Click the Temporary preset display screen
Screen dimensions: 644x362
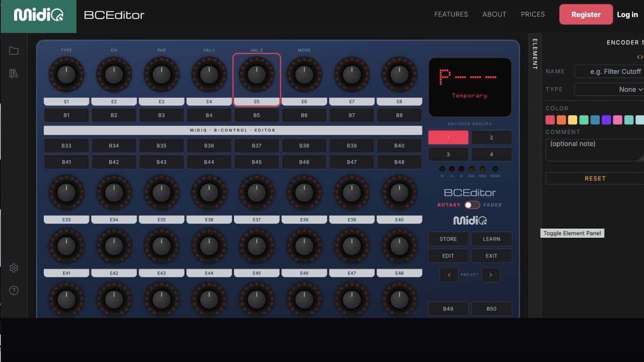click(470, 87)
